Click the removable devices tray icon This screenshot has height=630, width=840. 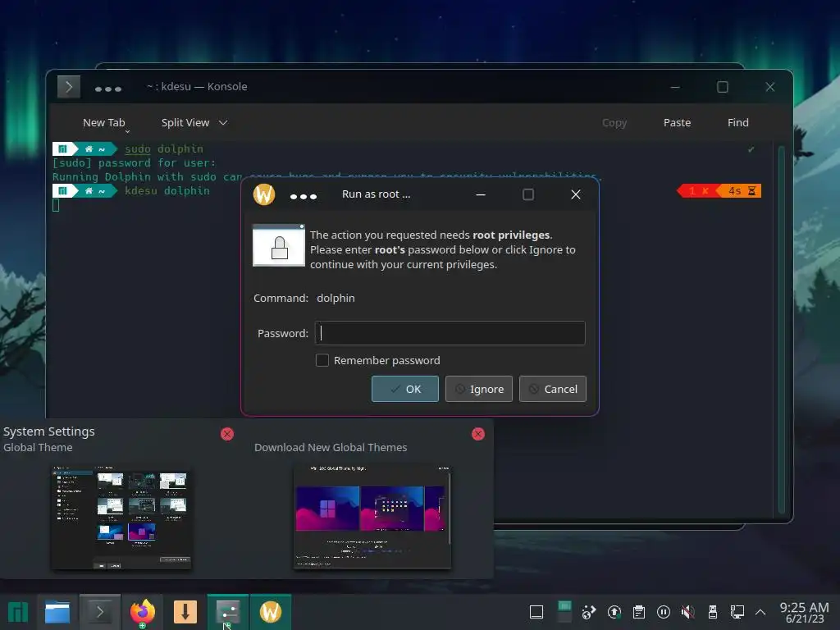click(713, 612)
